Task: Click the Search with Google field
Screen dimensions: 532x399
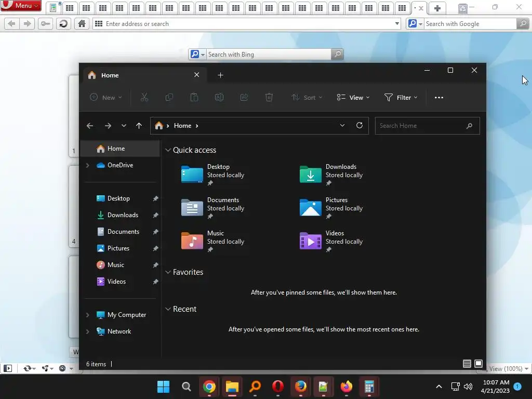Action: pyautogui.click(x=471, y=24)
